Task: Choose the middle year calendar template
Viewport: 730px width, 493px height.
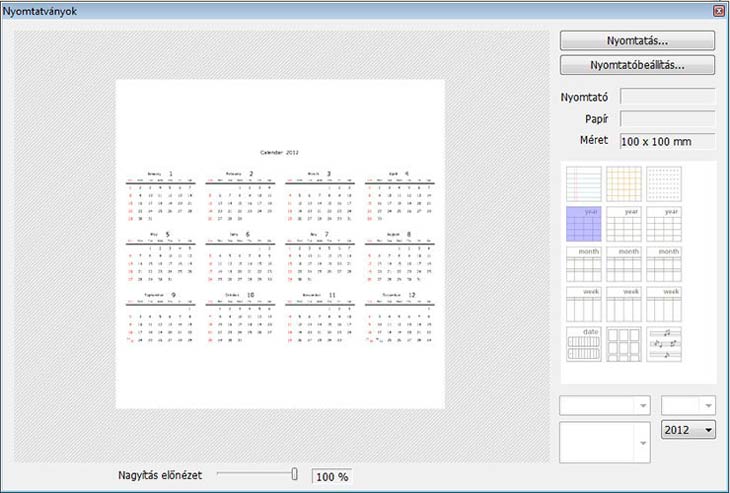Action: click(623, 223)
